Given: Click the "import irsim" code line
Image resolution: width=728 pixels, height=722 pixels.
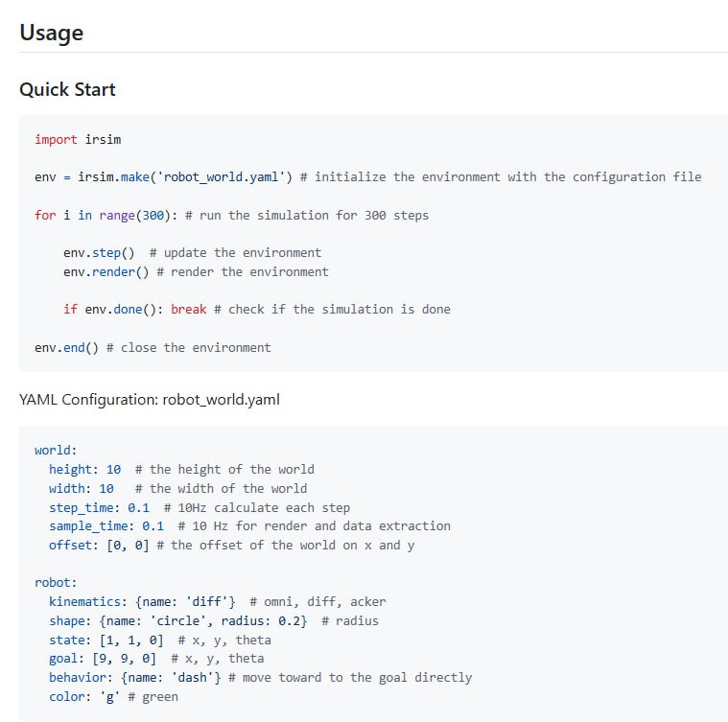Looking at the screenshot, I should 78,140.
